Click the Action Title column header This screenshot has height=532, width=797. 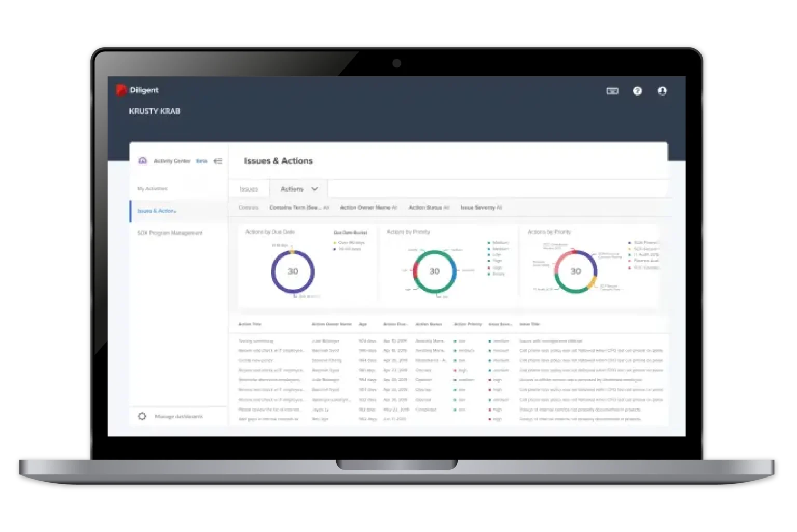pyautogui.click(x=250, y=324)
